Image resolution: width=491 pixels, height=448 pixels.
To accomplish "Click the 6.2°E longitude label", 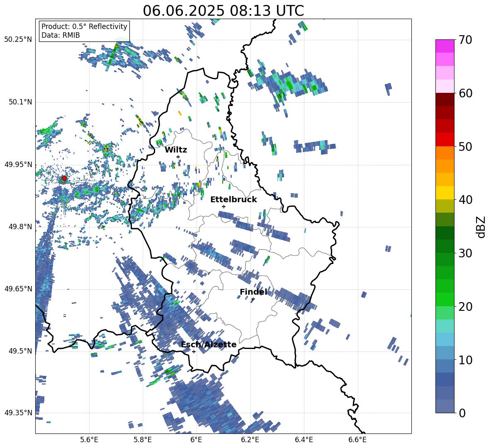I will click(250, 440).
